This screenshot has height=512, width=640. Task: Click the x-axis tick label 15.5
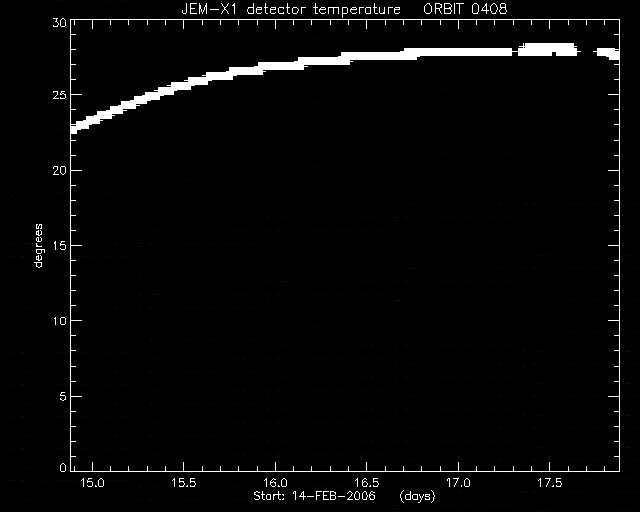pos(184,483)
